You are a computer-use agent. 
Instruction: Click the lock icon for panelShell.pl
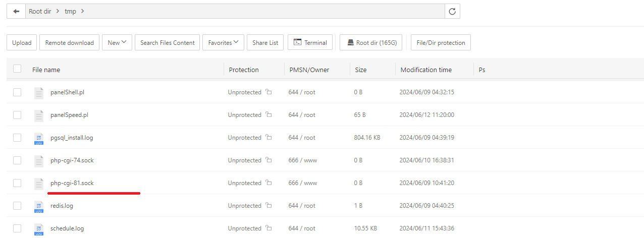269,92
